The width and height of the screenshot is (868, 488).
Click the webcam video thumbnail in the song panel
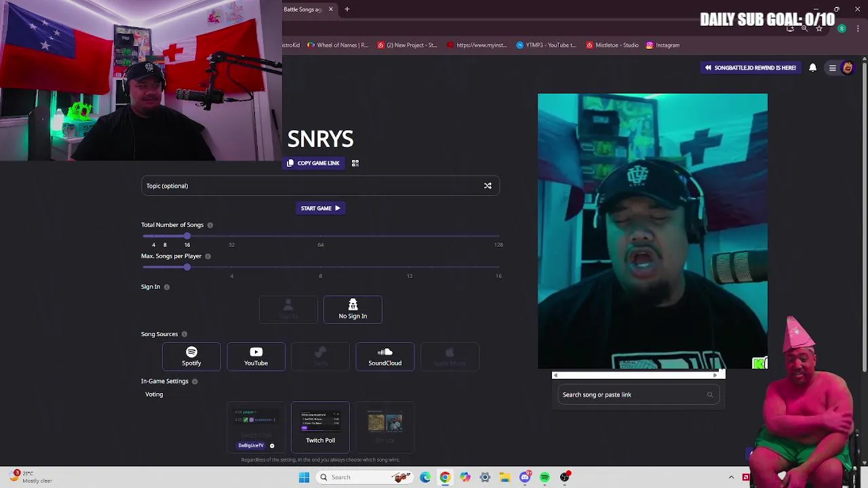652,232
